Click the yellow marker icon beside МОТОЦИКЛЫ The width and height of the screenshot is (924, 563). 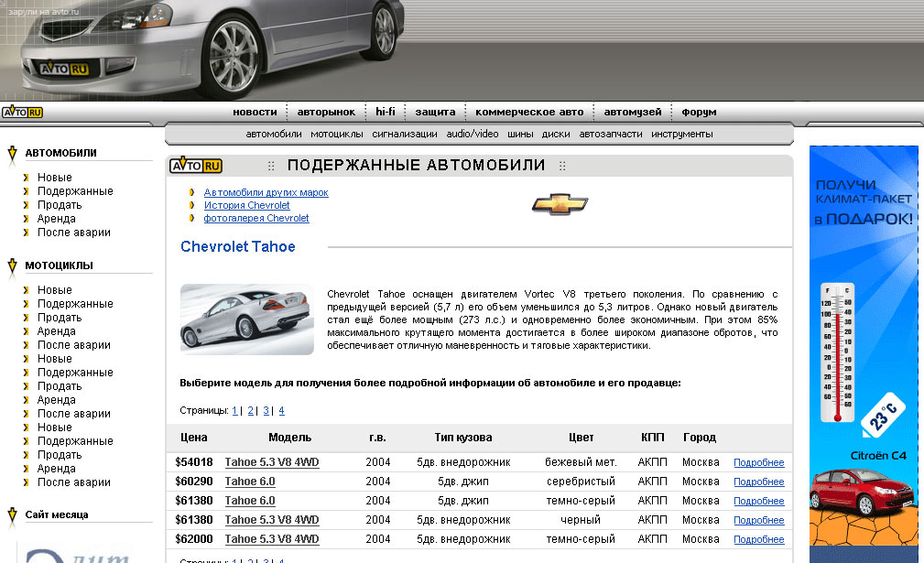coord(13,266)
